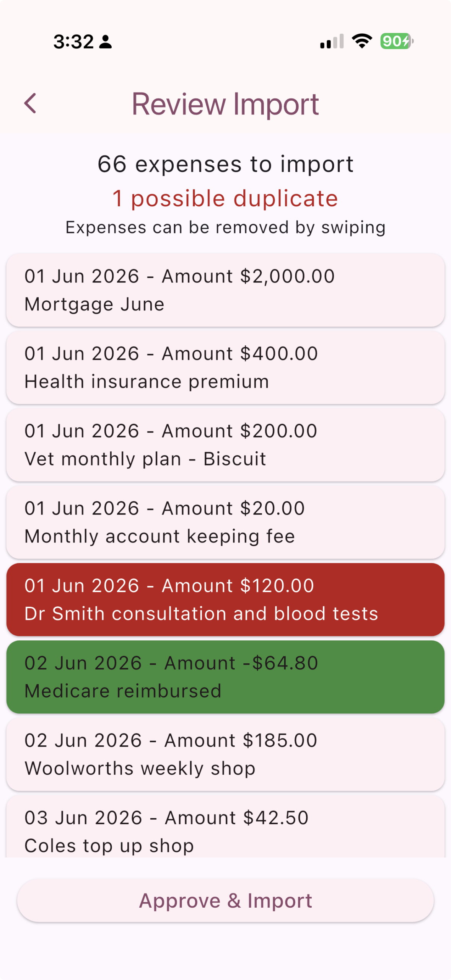Image resolution: width=451 pixels, height=980 pixels.
Task: Tap the cellular signal bars icon
Action: 332,41
